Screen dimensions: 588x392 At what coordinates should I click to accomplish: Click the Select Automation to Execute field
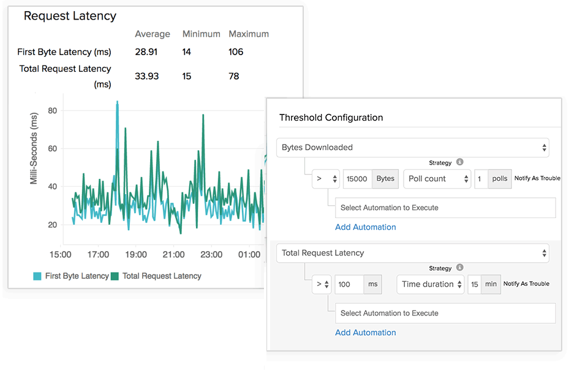pyautogui.click(x=445, y=208)
